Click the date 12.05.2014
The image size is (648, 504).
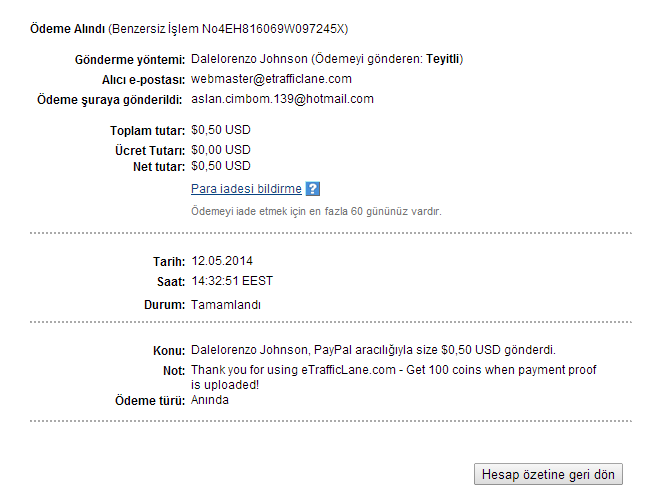(x=222, y=261)
